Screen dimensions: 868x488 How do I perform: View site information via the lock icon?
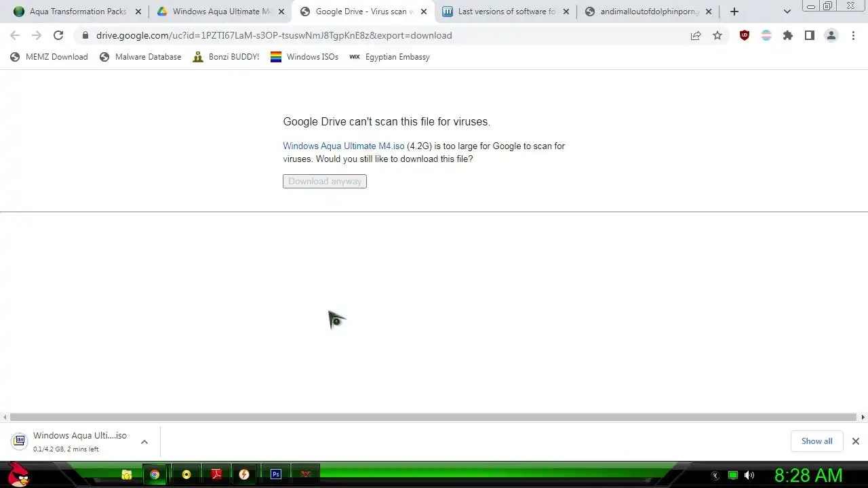[85, 35]
